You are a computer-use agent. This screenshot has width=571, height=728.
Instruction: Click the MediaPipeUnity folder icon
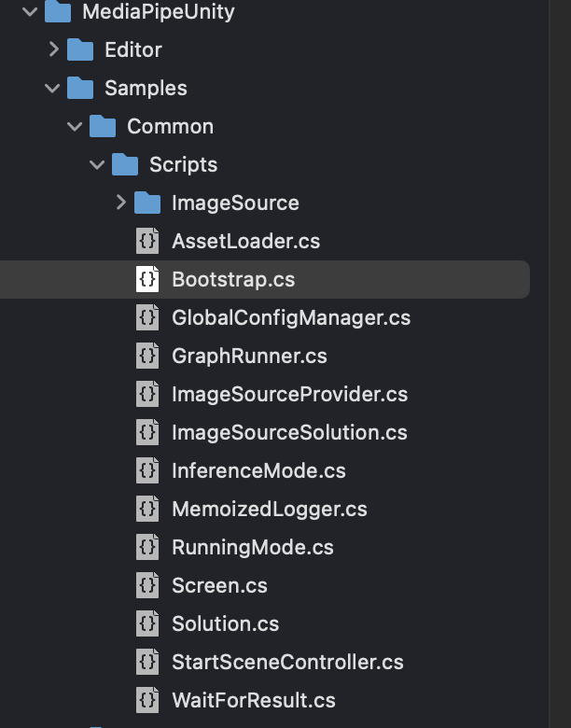coord(58,11)
